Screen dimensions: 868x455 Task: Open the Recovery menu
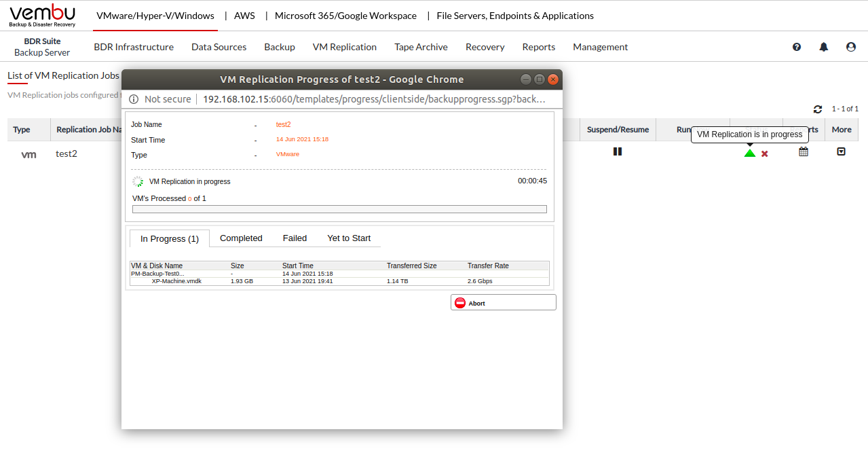tap(485, 47)
